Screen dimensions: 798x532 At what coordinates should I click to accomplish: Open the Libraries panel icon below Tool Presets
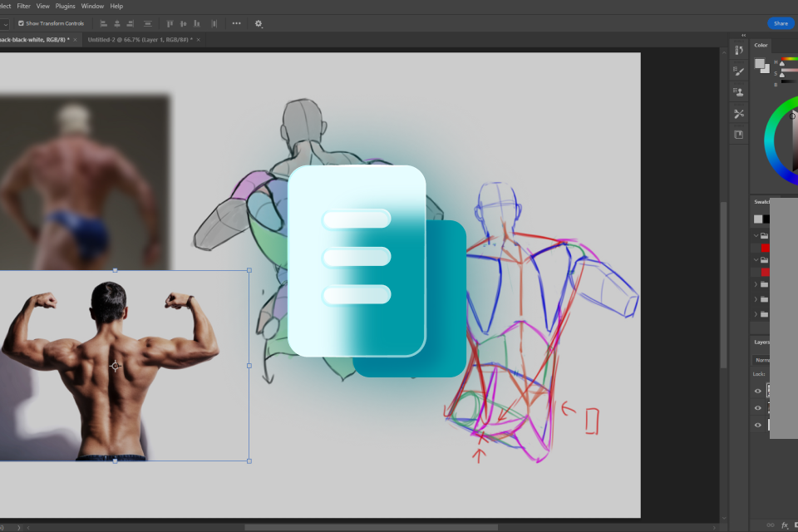point(739,135)
